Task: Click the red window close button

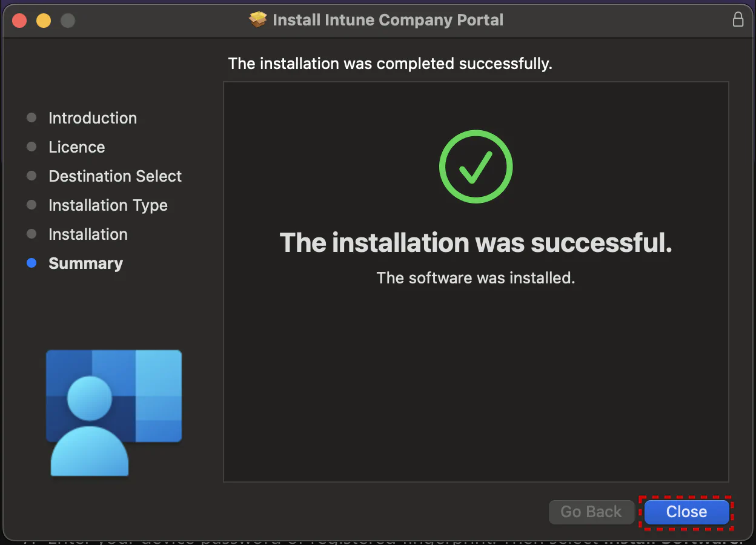Action: tap(19, 20)
